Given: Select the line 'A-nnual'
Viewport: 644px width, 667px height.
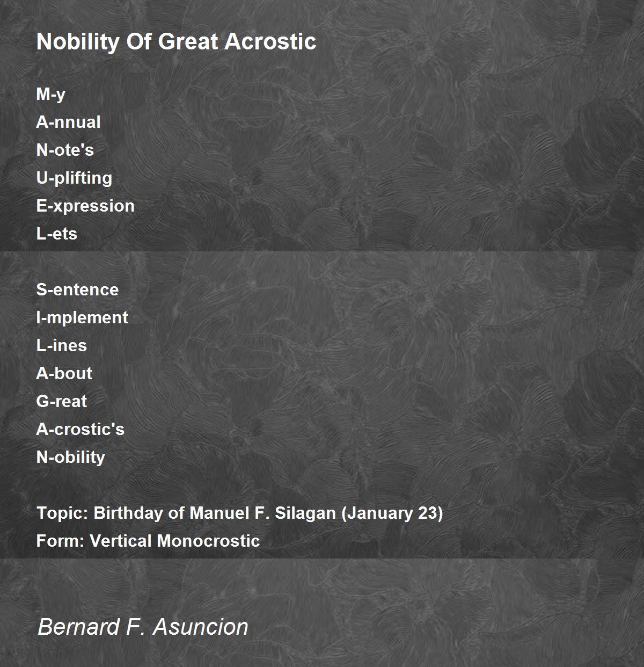Looking at the screenshot, I should (x=68, y=122).
